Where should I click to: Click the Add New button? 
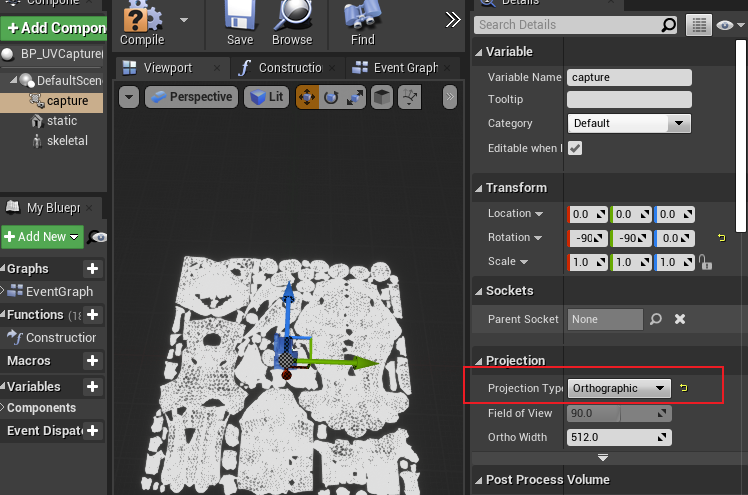[x=42, y=237]
